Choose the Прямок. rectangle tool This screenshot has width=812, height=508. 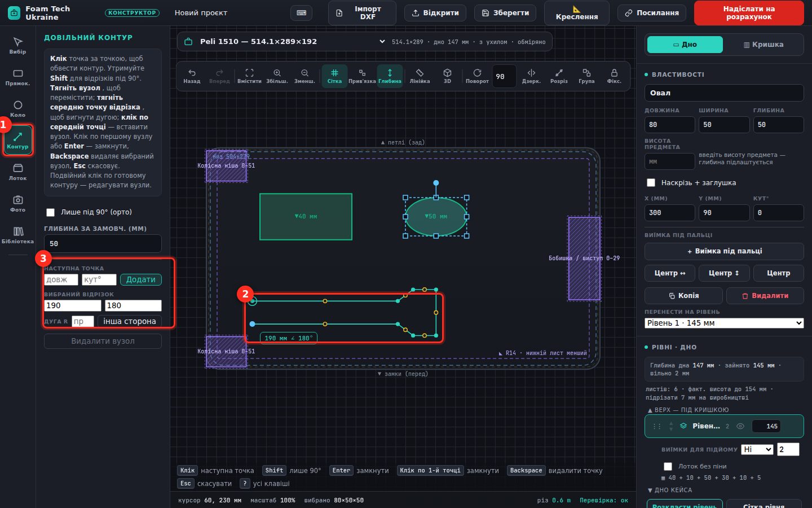point(17,77)
